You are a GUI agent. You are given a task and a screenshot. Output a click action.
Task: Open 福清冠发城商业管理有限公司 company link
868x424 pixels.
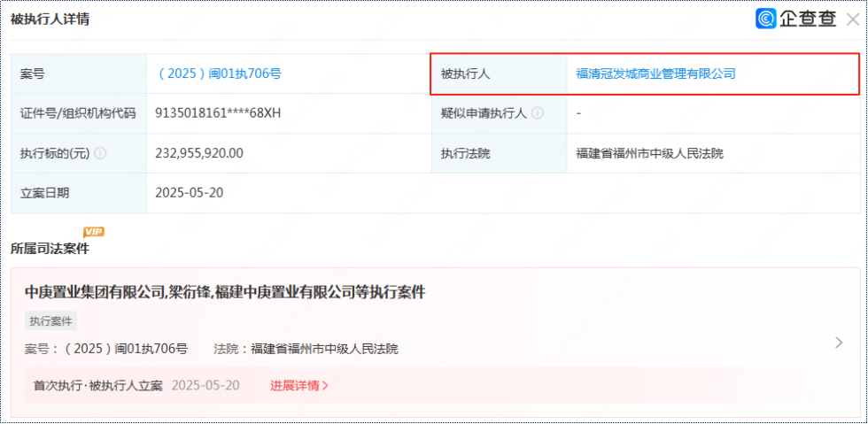(655, 73)
